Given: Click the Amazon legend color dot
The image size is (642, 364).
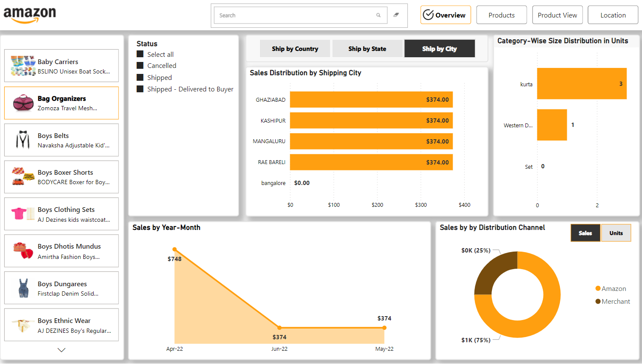Looking at the screenshot, I should click(x=598, y=289).
